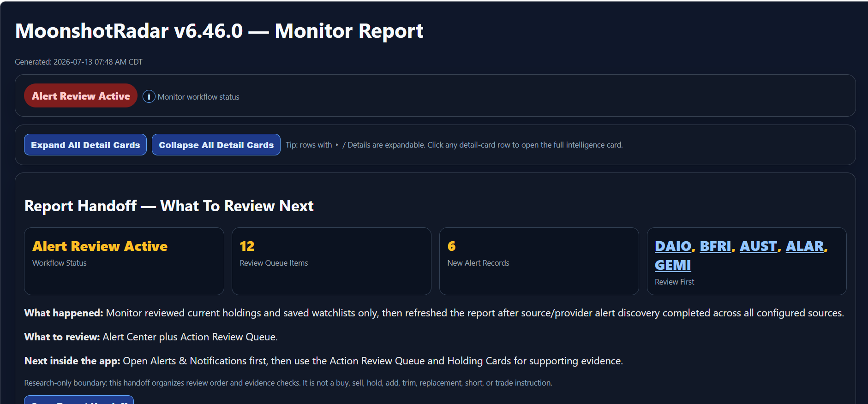Viewport: 868px width, 404px height.
Task: Click the 'Monitor workflow status' text
Action: (x=198, y=97)
